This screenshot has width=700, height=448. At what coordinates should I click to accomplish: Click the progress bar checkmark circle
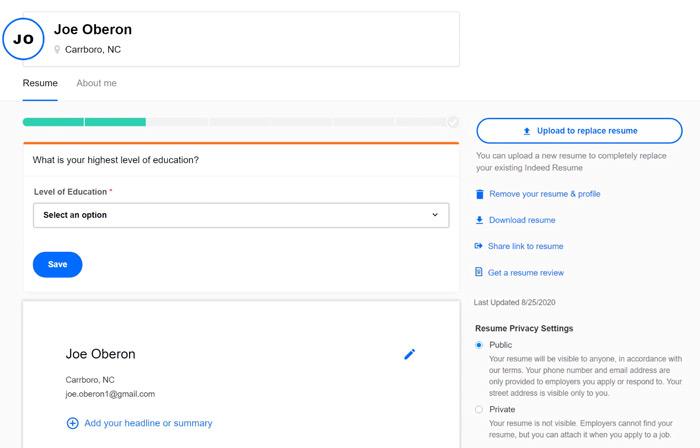453,122
